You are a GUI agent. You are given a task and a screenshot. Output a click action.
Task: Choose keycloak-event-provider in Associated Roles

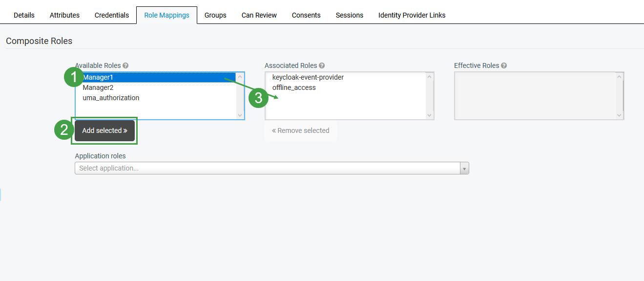pyautogui.click(x=308, y=77)
